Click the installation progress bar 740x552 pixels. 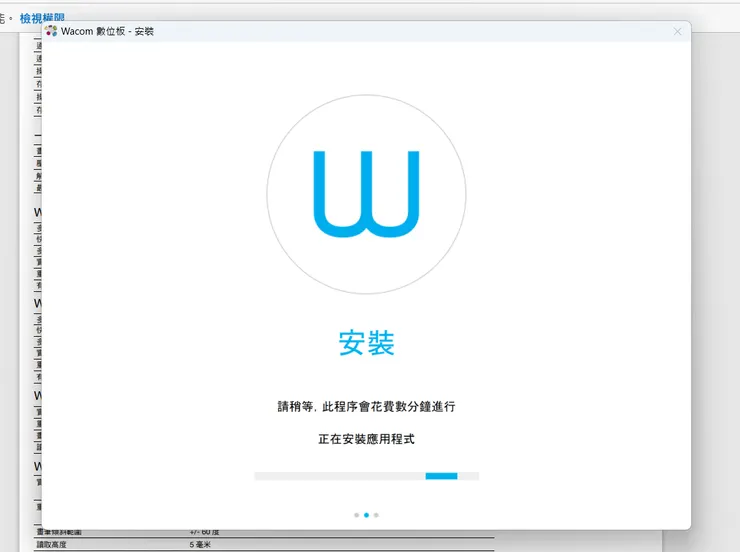pos(366,476)
